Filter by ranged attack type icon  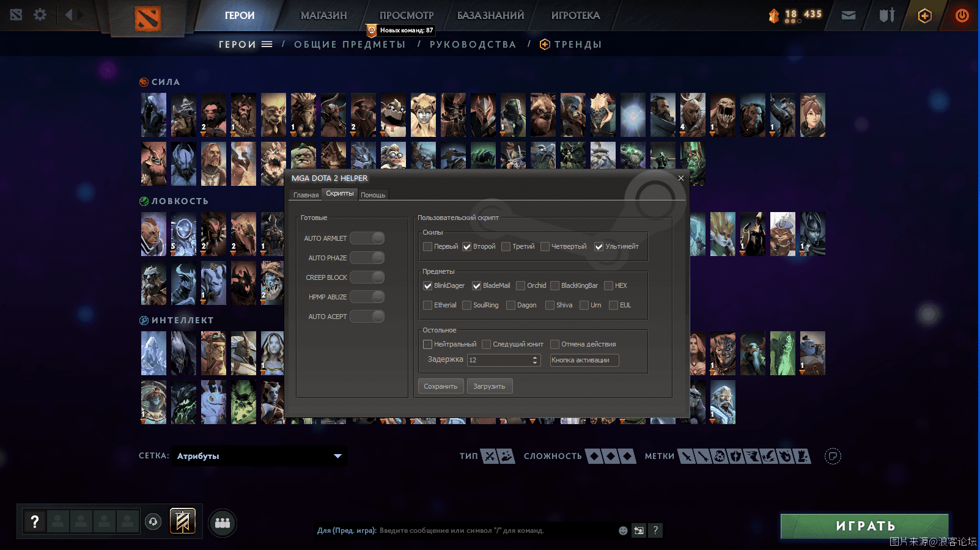point(506,456)
